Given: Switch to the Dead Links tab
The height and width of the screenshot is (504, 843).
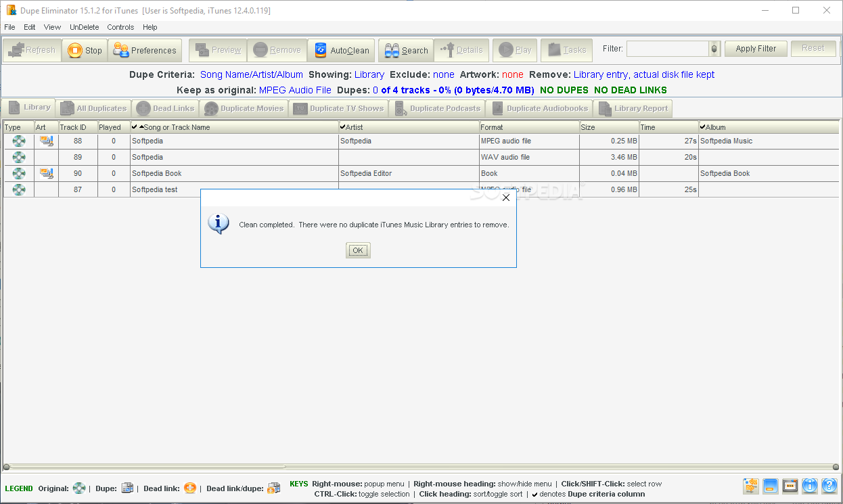Looking at the screenshot, I should click(x=165, y=108).
